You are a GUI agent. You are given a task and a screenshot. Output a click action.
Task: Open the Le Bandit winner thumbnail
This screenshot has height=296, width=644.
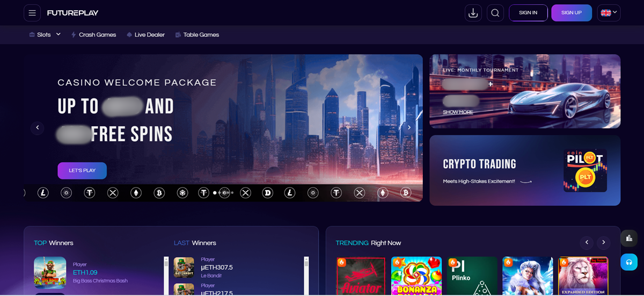click(184, 267)
